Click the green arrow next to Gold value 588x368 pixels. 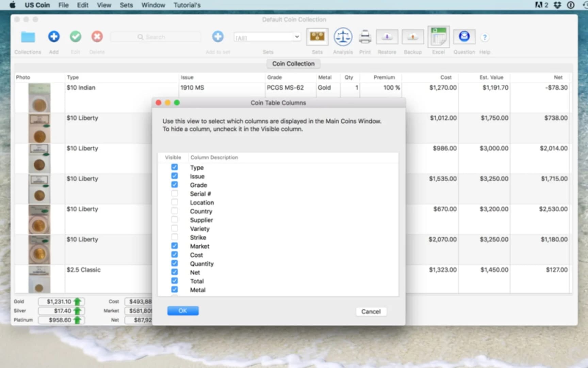(78, 301)
